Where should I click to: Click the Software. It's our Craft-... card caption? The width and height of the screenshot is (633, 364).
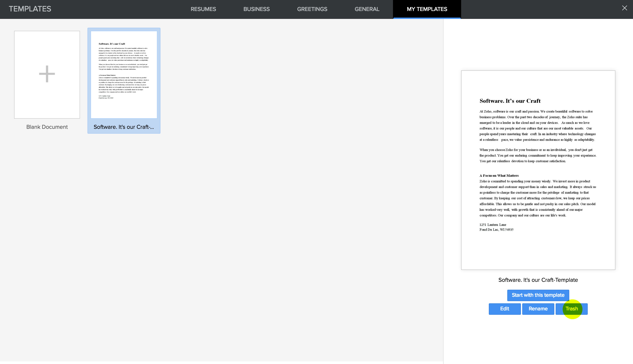point(124,127)
